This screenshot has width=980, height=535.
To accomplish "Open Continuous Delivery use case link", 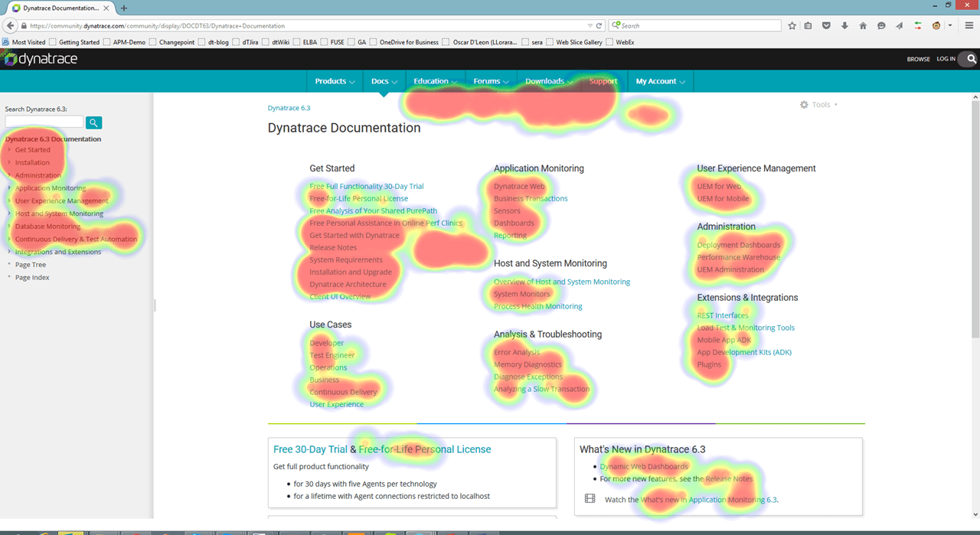I will 343,392.
